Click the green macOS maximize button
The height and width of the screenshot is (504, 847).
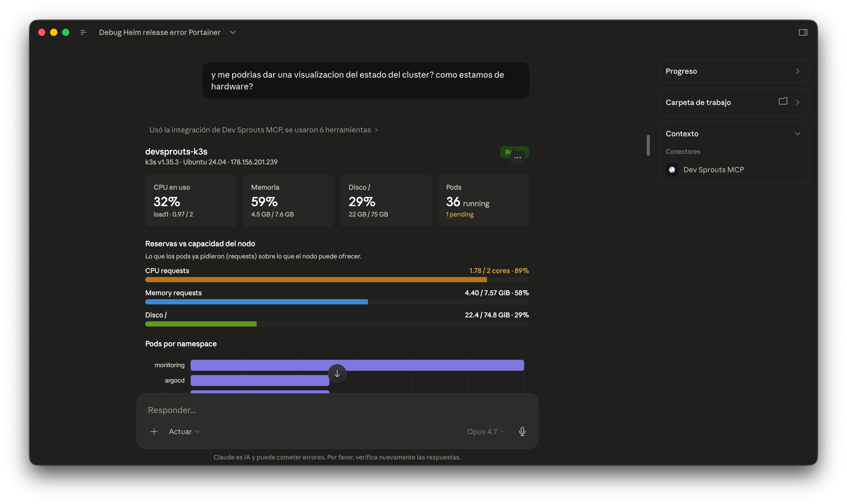tap(66, 32)
